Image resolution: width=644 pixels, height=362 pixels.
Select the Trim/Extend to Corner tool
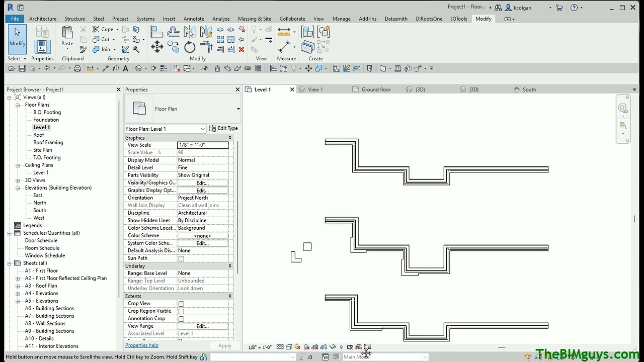pyautogui.click(x=206, y=47)
